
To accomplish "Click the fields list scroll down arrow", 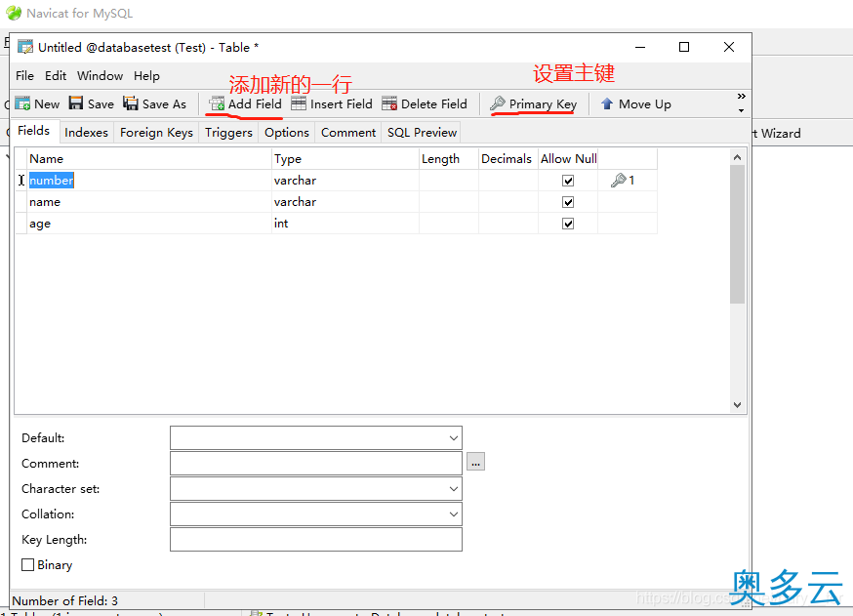I will [x=737, y=405].
